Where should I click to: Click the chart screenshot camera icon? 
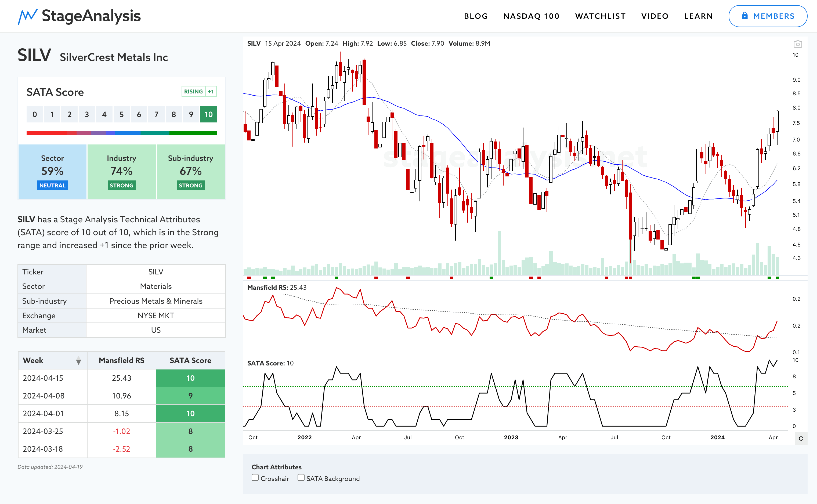(x=798, y=44)
